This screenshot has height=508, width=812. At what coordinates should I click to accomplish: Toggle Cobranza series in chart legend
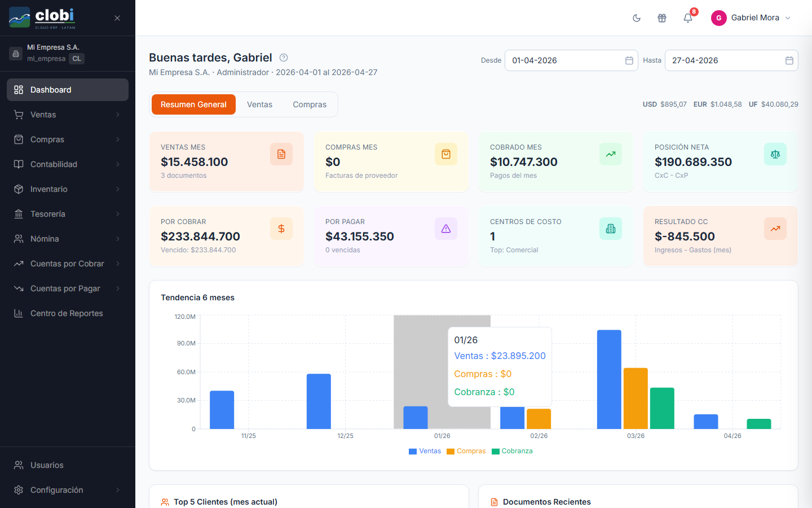[x=512, y=451]
